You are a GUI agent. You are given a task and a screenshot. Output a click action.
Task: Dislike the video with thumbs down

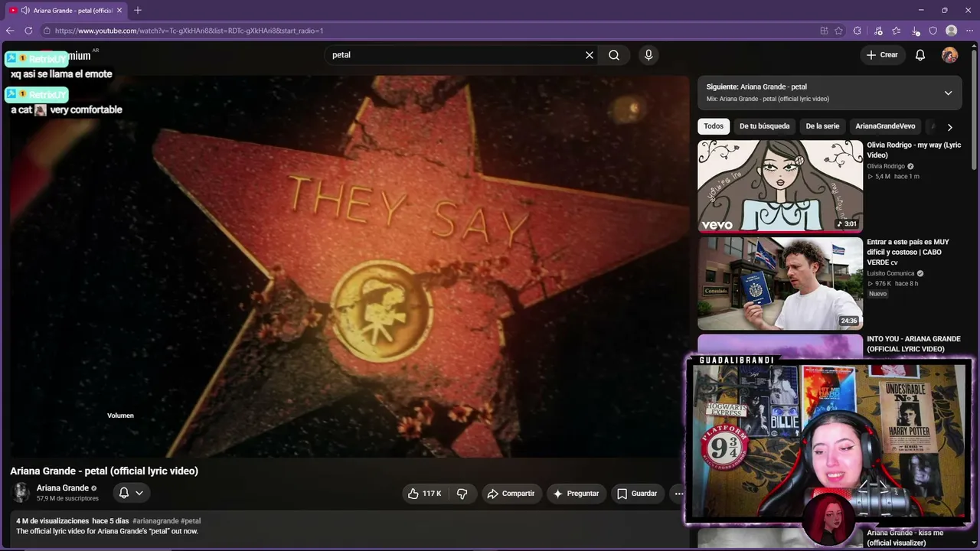pyautogui.click(x=462, y=494)
